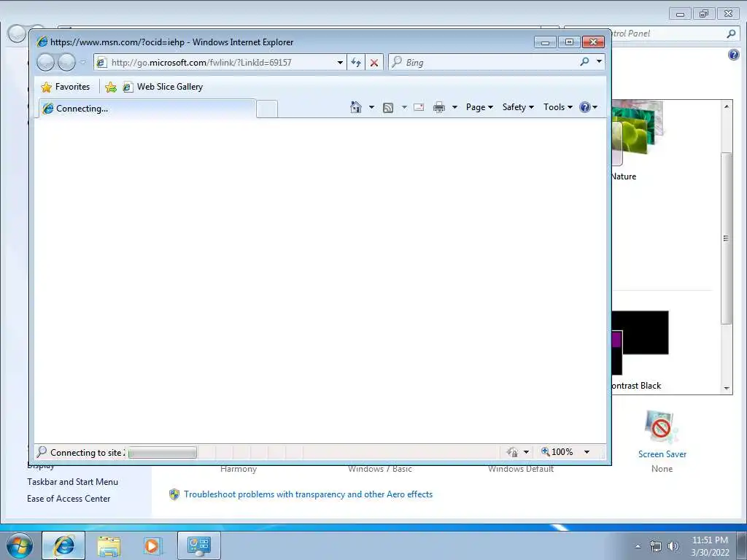Click the volume speaker tray icon
This screenshot has width=747, height=560.
pyautogui.click(x=673, y=546)
